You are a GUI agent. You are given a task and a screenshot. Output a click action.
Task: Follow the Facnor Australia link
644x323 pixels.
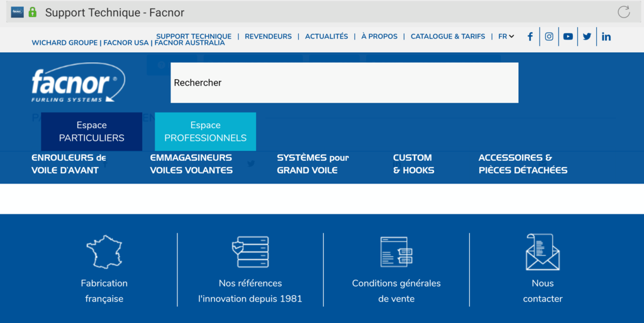pos(190,43)
